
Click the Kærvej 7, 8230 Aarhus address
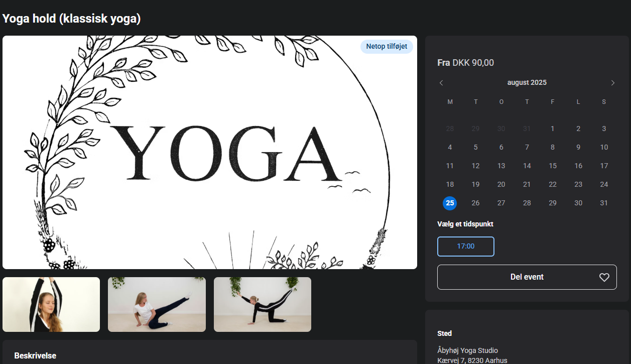coord(472,360)
